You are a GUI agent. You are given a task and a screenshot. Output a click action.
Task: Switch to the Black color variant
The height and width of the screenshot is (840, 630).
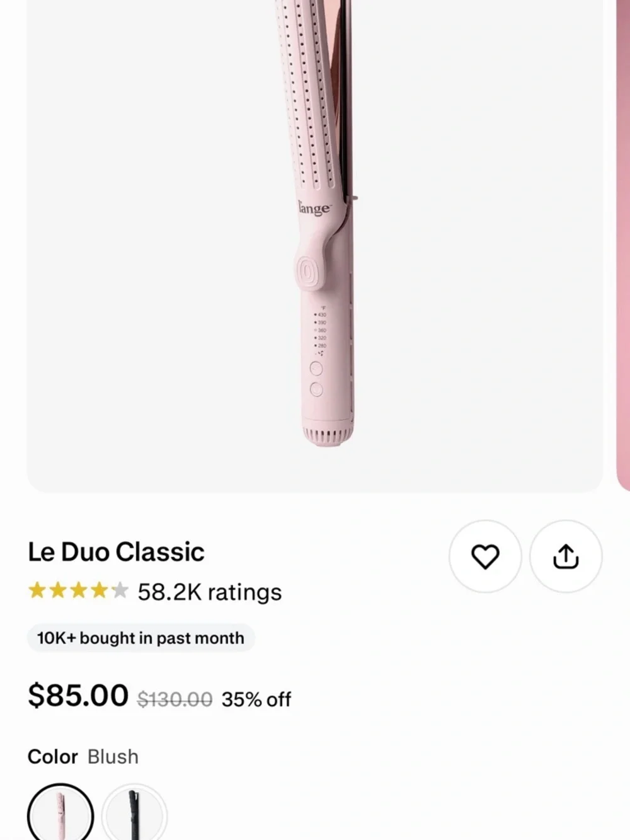click(134, 814)
